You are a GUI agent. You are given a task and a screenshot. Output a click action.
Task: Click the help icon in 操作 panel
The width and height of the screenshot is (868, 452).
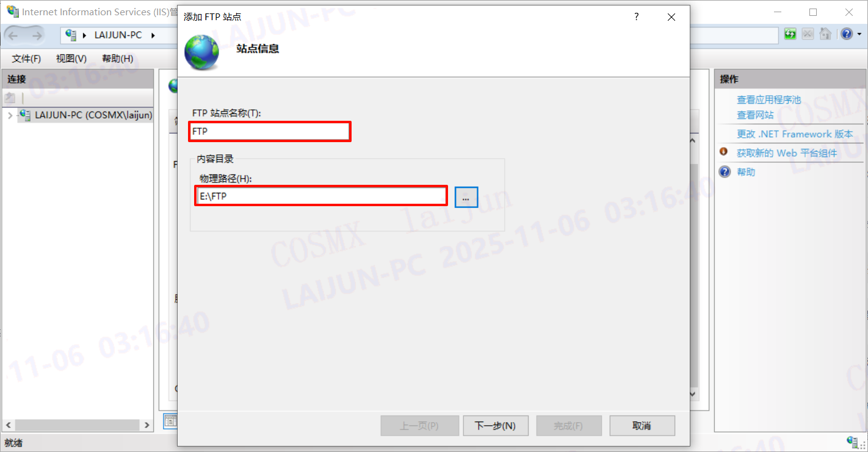point(725,172)
